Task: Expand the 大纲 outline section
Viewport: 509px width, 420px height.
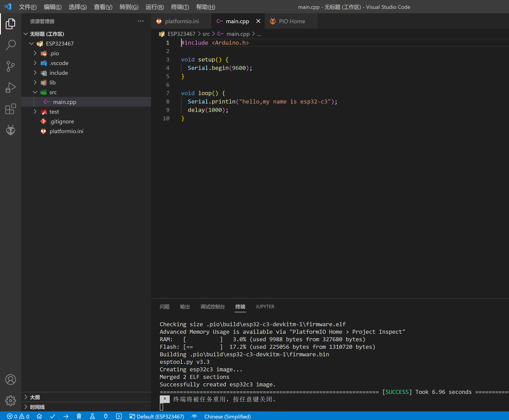Action: [35, 397]
